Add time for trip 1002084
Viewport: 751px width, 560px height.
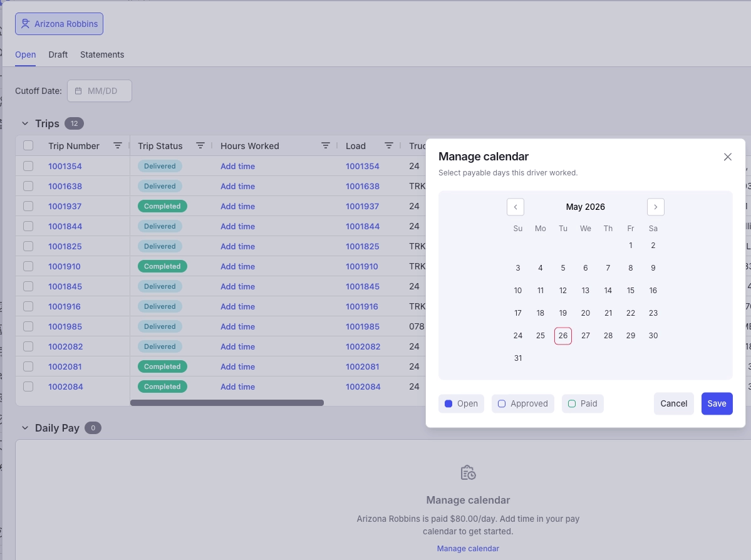(x=237, y=386)
